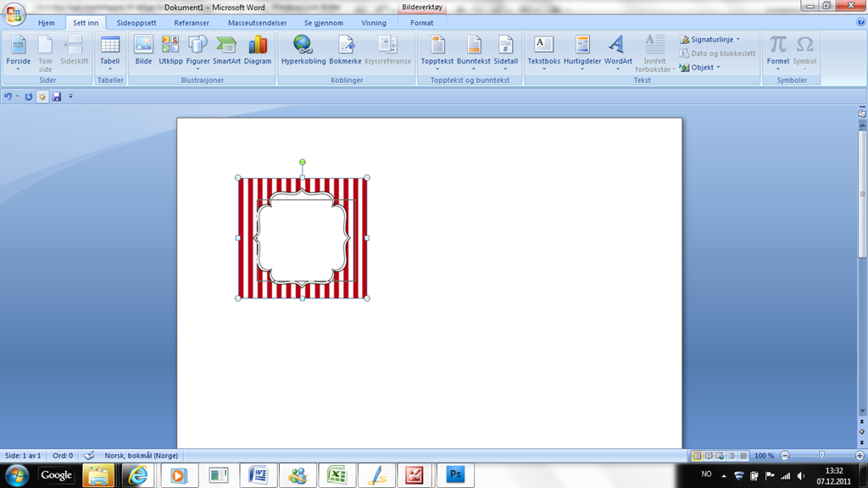Open the Visning tab

point(374,23)
